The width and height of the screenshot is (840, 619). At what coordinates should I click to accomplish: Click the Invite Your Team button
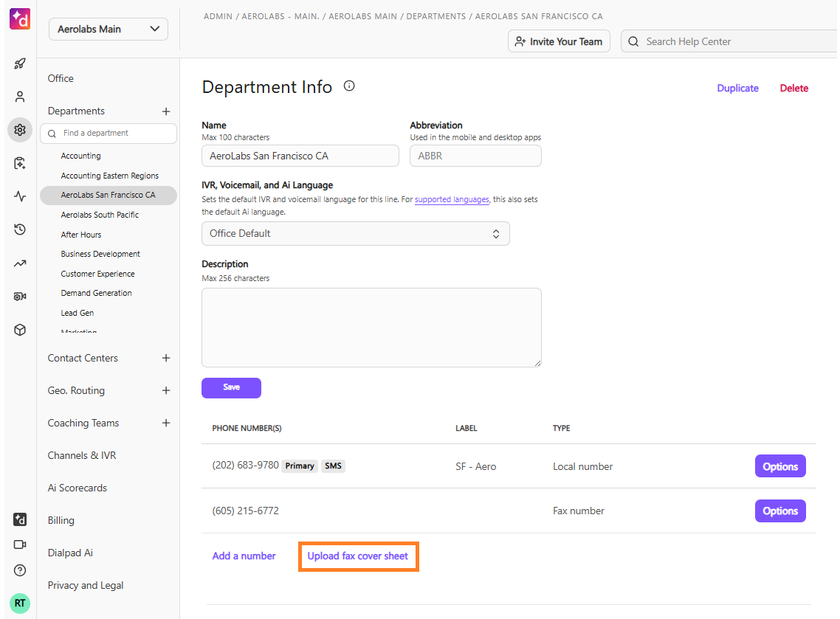(559, 41)
